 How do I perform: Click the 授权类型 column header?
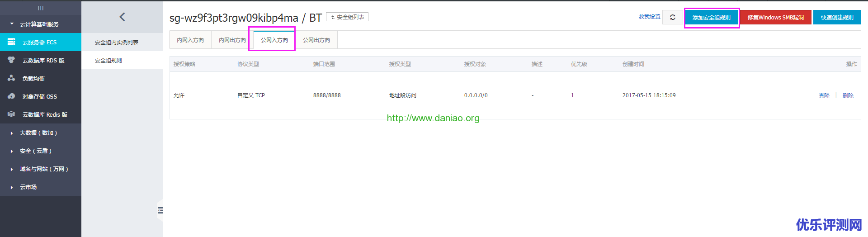(x=400, y=64)
